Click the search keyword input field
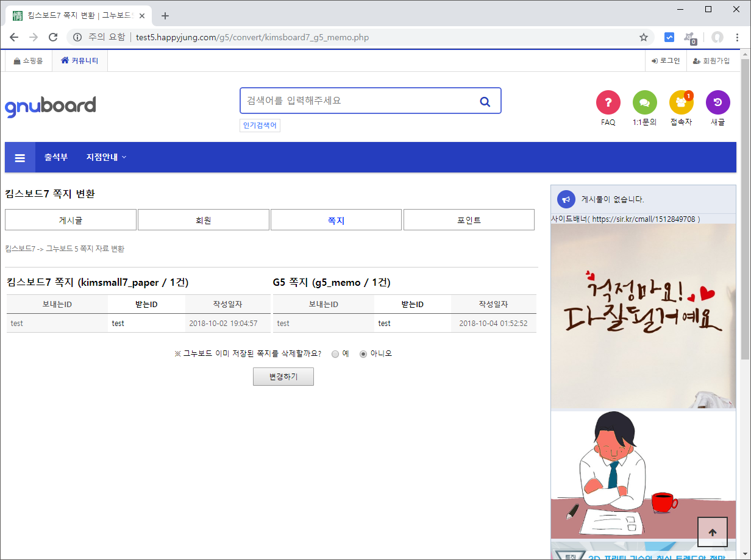Image resolution: width=751 pixels, height=560 pixels. (x=357, y=101)
